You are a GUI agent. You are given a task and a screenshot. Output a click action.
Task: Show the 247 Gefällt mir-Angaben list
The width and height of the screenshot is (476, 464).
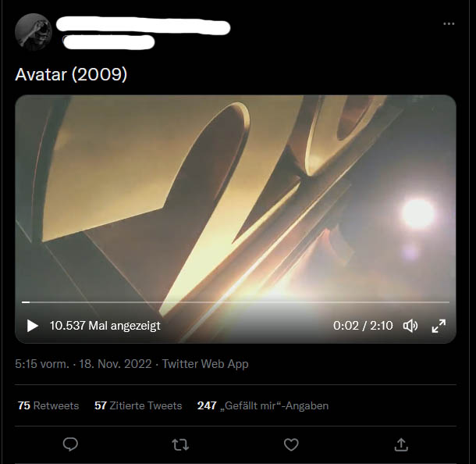pos(263,405)
